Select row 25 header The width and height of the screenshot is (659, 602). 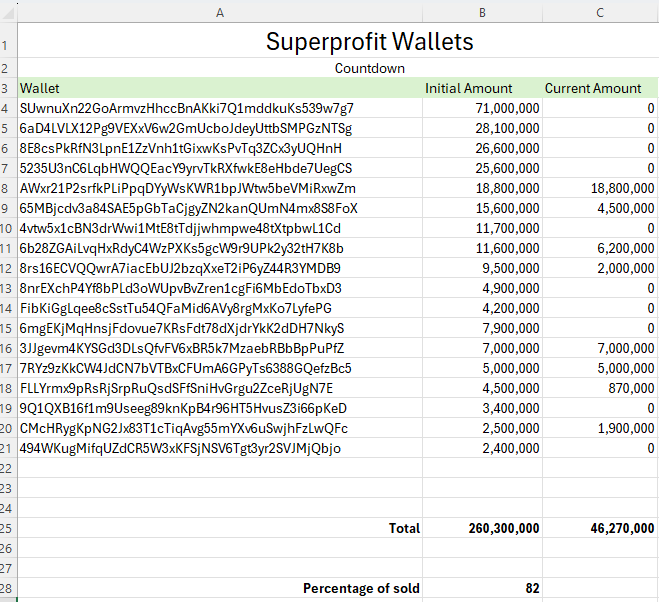[8, 528]
